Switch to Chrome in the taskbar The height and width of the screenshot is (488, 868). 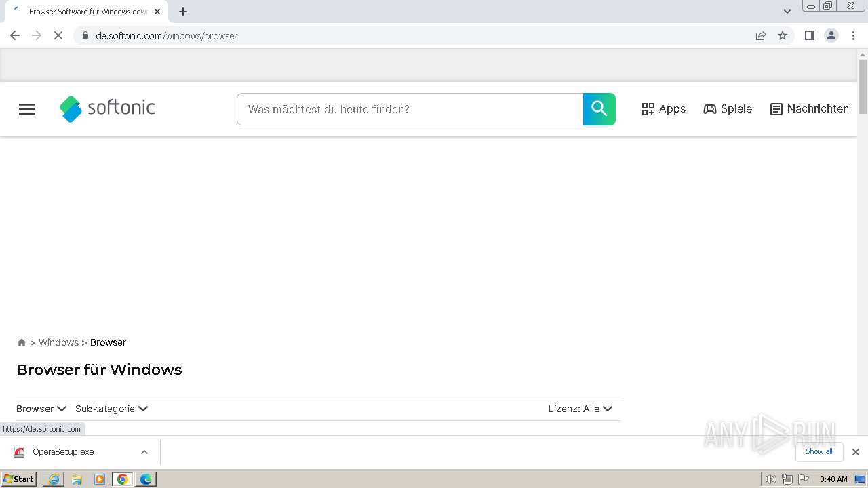coord(123,479)
